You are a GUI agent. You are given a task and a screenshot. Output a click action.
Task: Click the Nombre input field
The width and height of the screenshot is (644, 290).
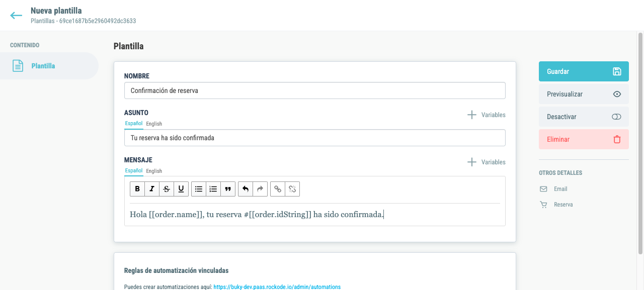click(314, 90)
